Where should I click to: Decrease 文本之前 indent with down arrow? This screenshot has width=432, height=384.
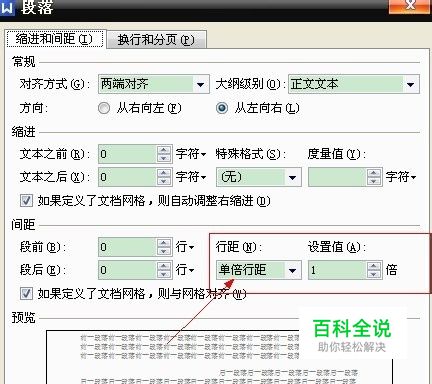click(164, 158)
